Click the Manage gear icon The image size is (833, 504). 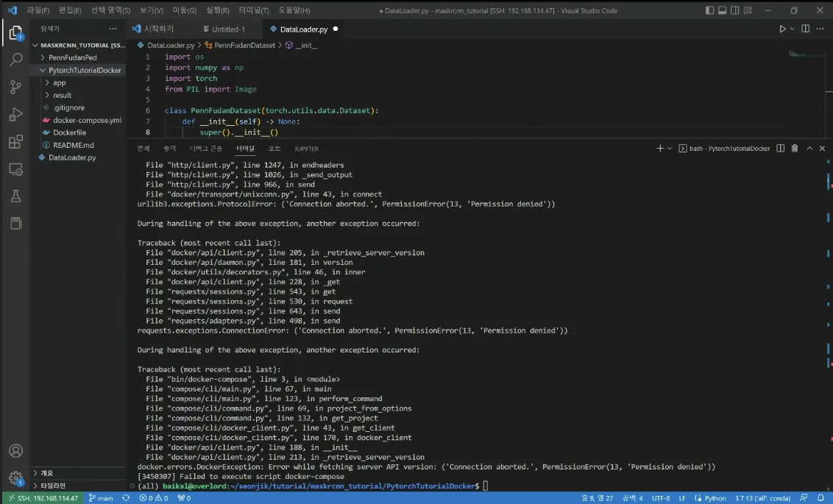pos(15,478)
